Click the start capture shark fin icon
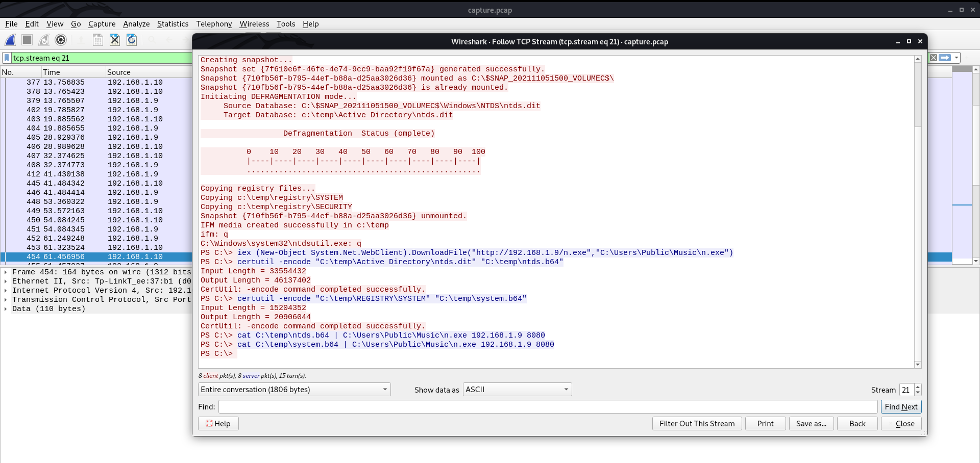 point(10,40)
